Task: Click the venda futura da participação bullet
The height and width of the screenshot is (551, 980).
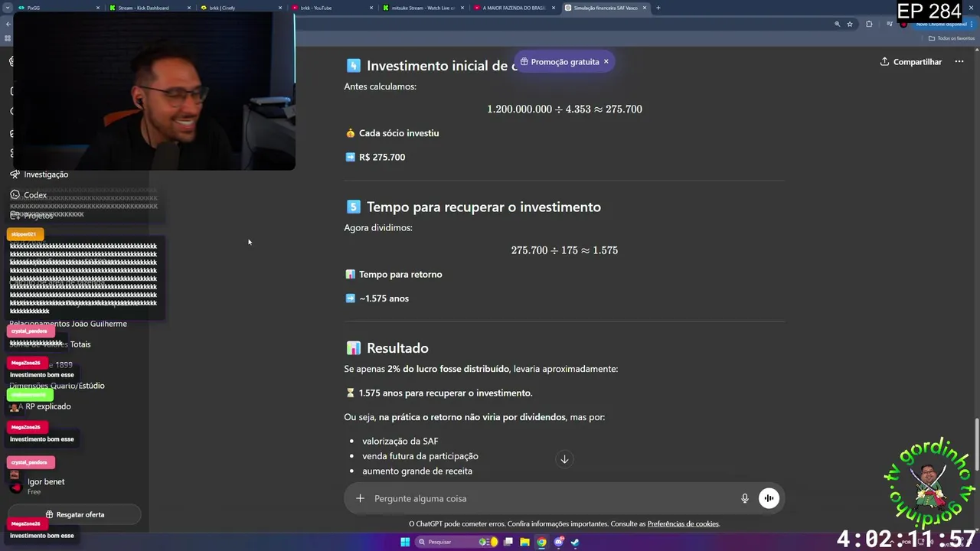Action: 420,456
